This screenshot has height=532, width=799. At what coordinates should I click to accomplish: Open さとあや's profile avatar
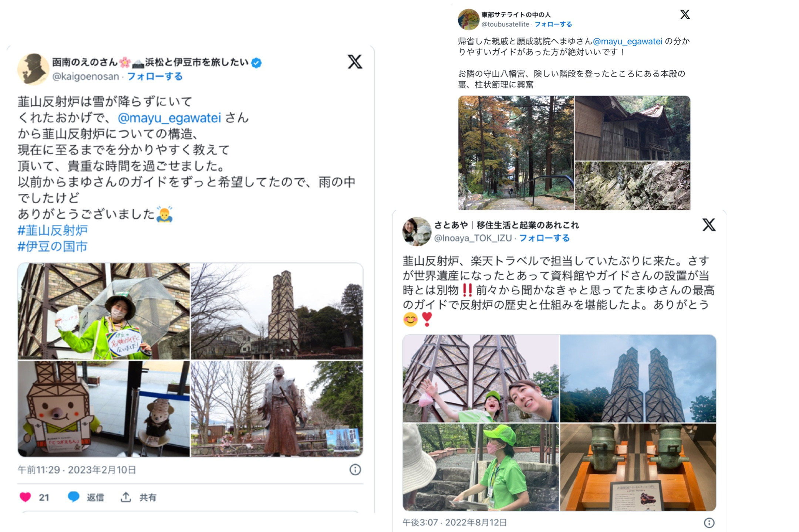coord(417,231)
